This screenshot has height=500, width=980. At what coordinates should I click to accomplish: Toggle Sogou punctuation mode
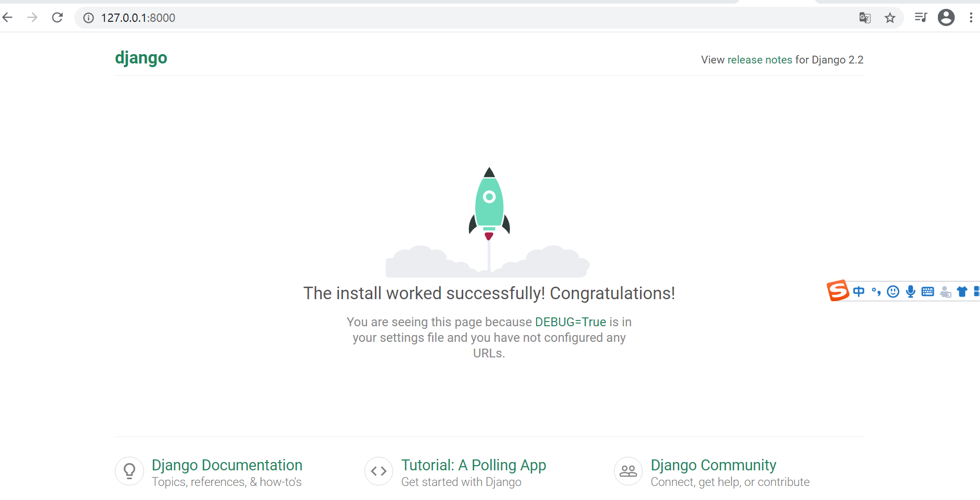(876, 291)
